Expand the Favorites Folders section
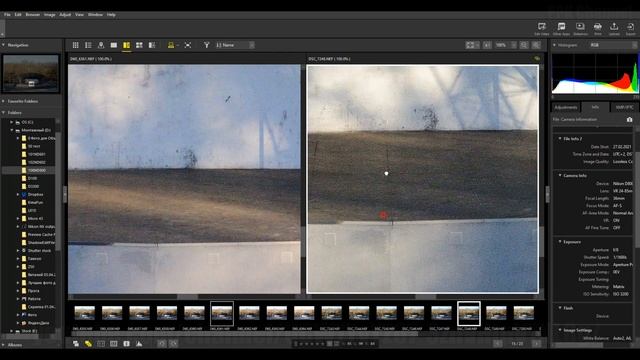 (4, 101)
